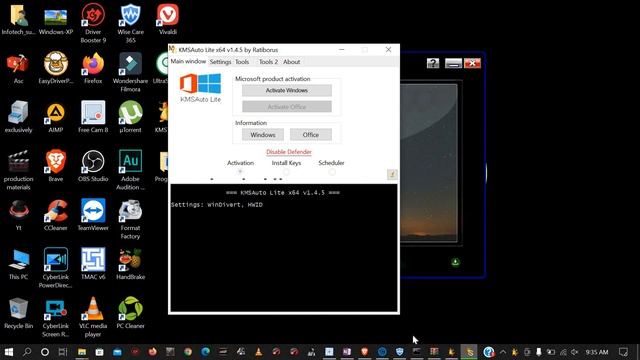Viewport: 640px width, 360px height.
Task: Click the volume speaker tray icon
Action: [x=575, y=352]
